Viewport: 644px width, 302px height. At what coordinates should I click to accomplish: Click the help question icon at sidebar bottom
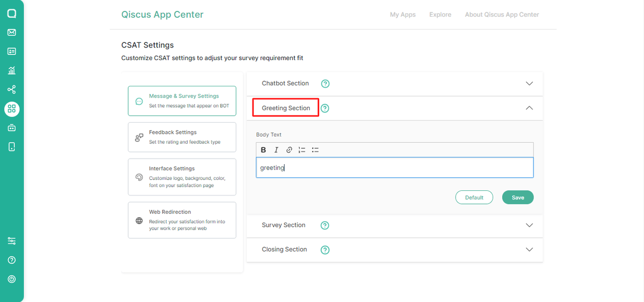coord(12,260)
